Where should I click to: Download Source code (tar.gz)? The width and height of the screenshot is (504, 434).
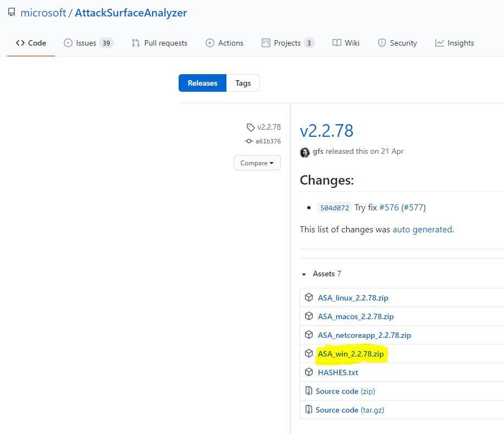click(350, 410)
